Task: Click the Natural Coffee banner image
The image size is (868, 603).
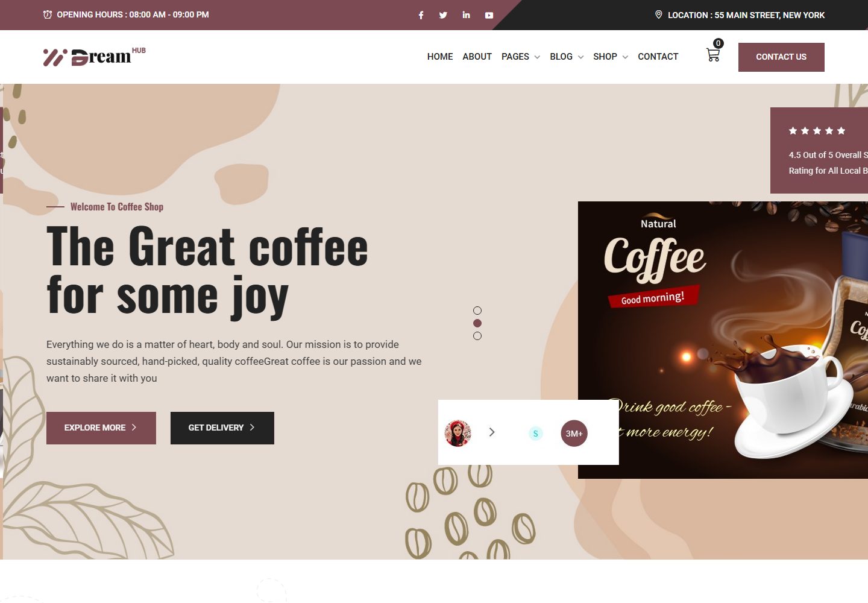Action: (723, 340)
